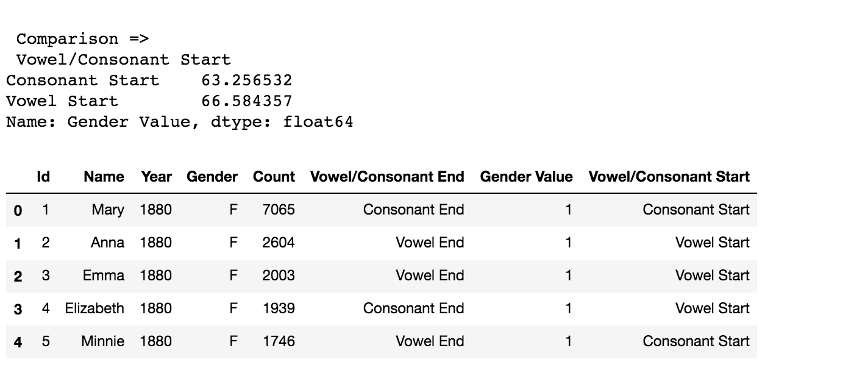Select the Elizabeth name cell
This screenshot has height=373, width=868.
click(x=94, y=308)
